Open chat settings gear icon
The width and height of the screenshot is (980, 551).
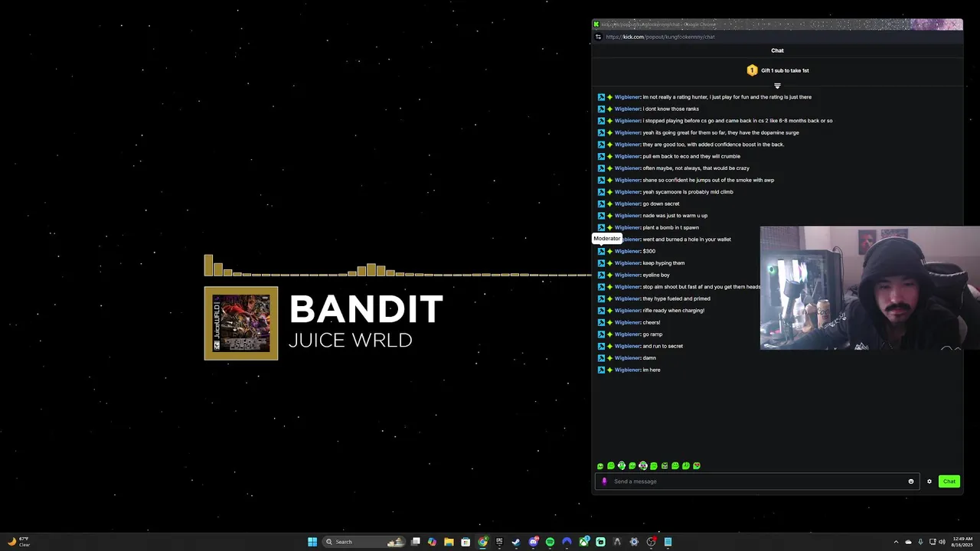(x=929, y=481)
